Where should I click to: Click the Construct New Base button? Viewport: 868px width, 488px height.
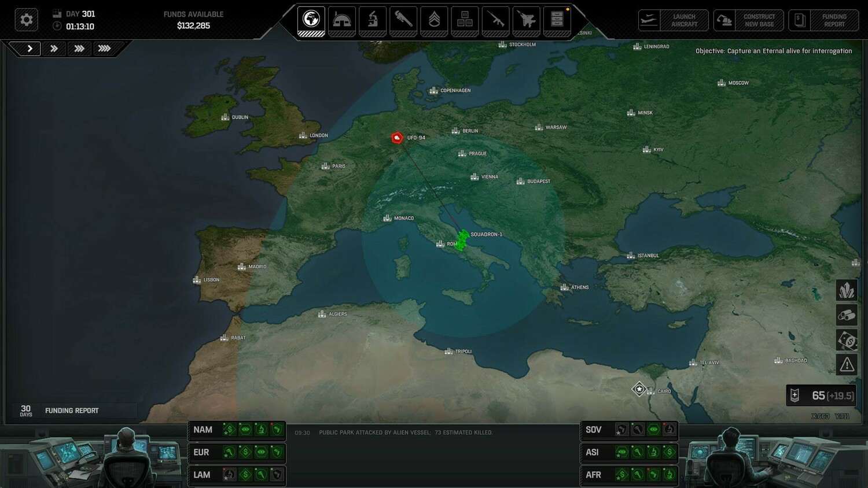(748, 20)
